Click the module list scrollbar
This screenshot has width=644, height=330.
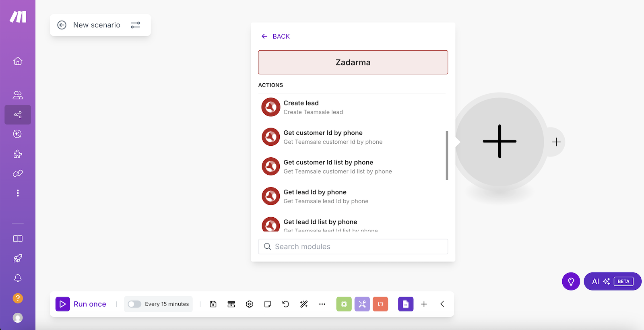[x=447, y=155]
